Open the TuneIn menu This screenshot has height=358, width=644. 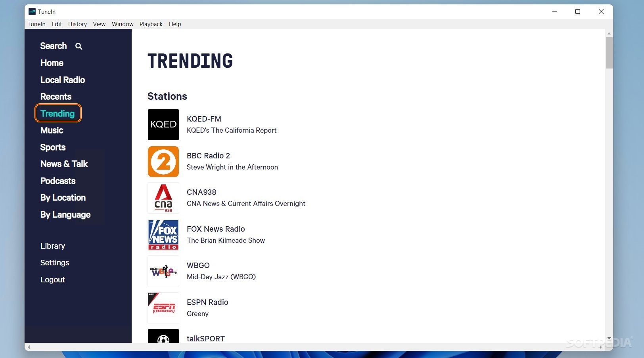click(36, 24)
